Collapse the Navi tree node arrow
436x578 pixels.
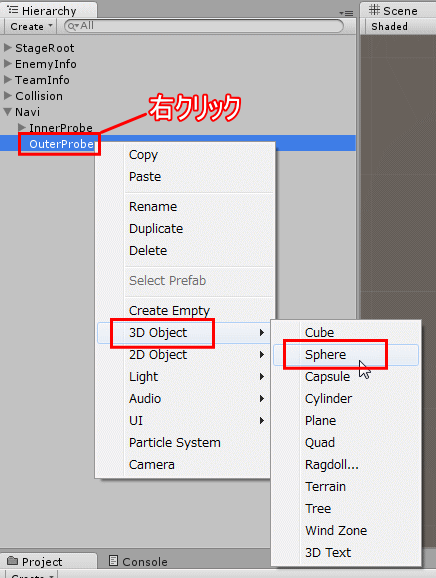[7, 112]
